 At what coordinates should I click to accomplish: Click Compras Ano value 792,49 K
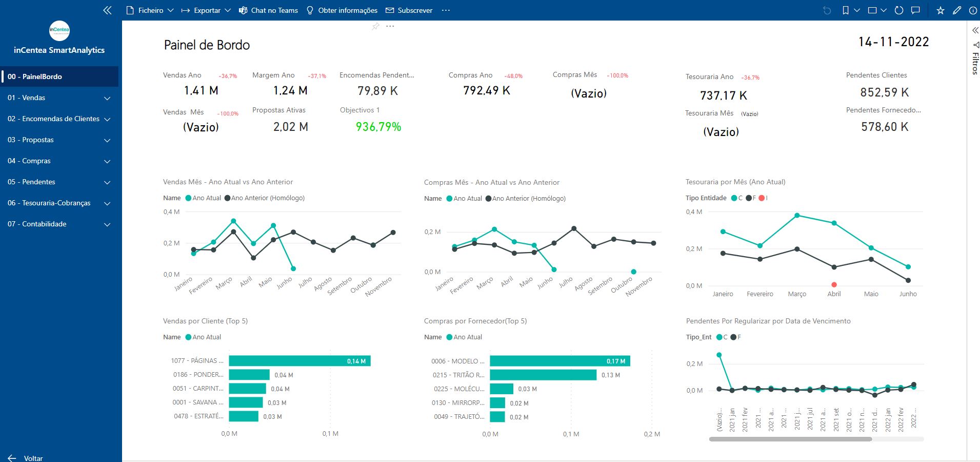[487, 90]
